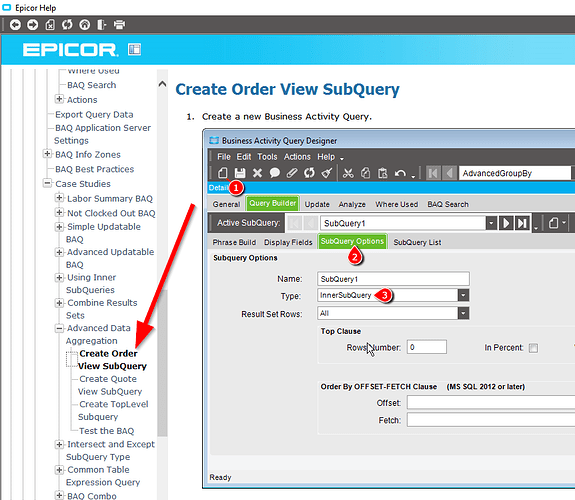The width and height of the screenshot is (575, 500).
Task: Open the Result Set Rows dropdown
Action: click(x=463, y=313)
